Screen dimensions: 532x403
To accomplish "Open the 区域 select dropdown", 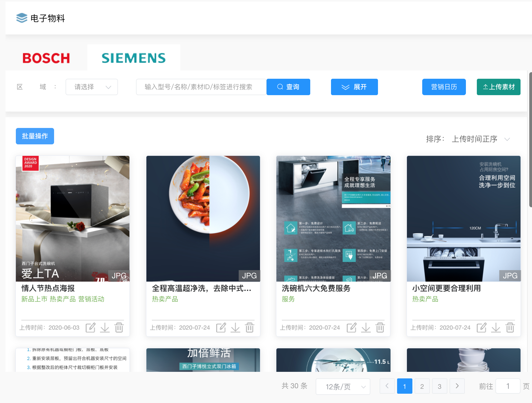I will (92, 87).
